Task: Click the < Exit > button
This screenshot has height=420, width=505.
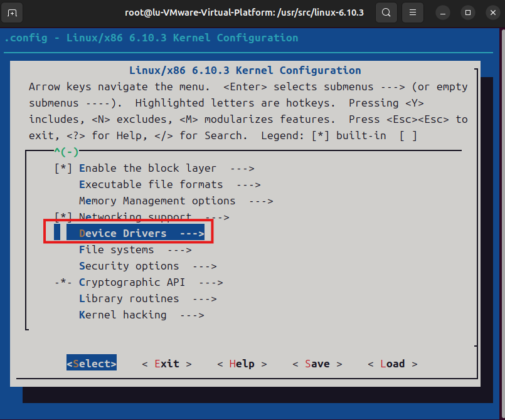Action: 167,364
